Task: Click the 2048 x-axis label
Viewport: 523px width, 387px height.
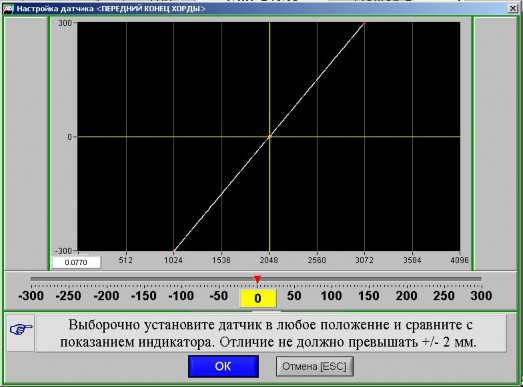Action: pyautogui.click(x=269, y=260)
